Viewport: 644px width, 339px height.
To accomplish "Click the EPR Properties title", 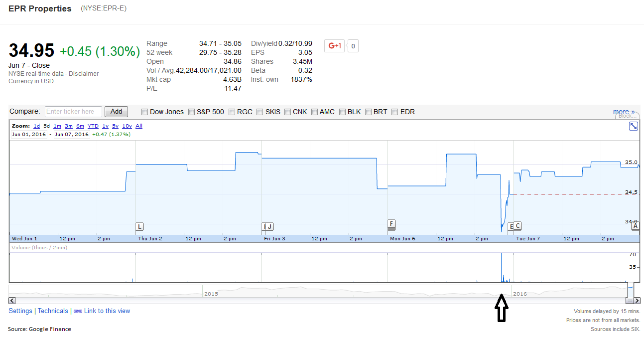I will 40,9.
